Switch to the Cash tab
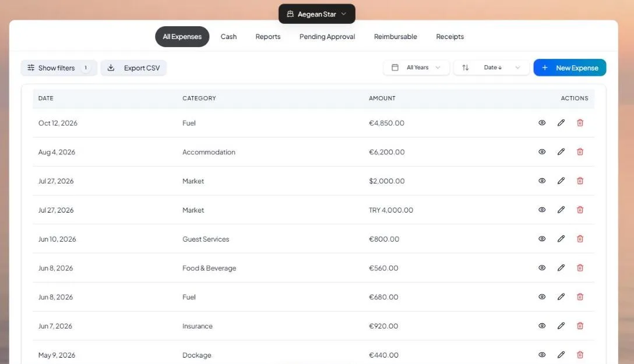634x364 pixels. [x=228, y=36]
